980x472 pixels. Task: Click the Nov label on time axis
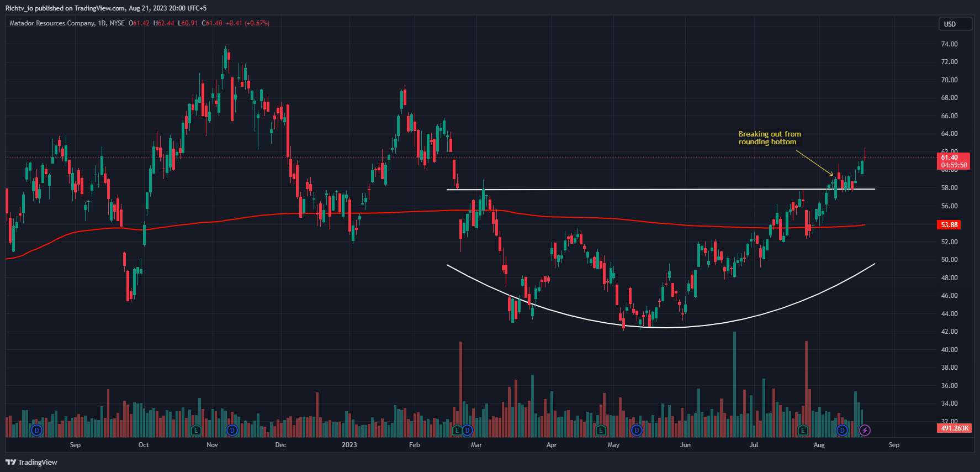point(212,445)
